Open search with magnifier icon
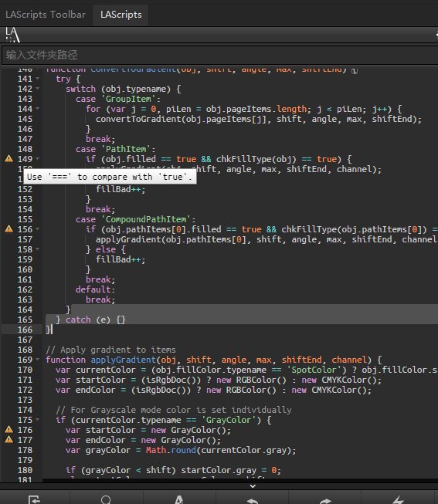The width and height of the screenshot is (438, 504). (x=106, y=500)
